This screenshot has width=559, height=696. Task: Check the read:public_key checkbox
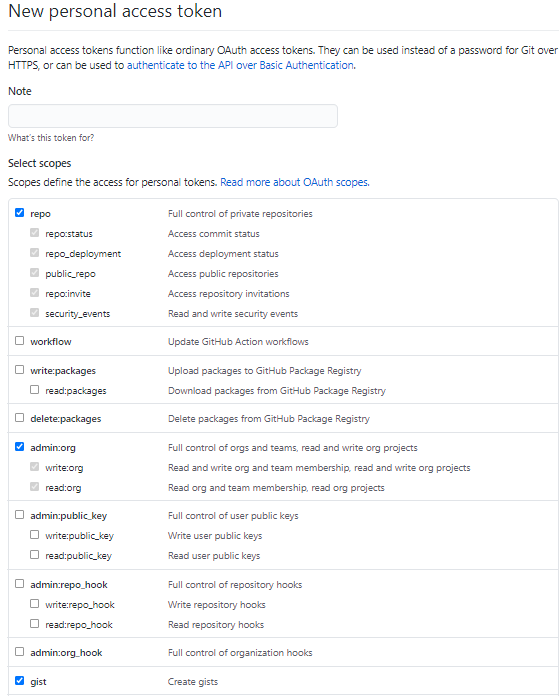click(x=35, y=554)
